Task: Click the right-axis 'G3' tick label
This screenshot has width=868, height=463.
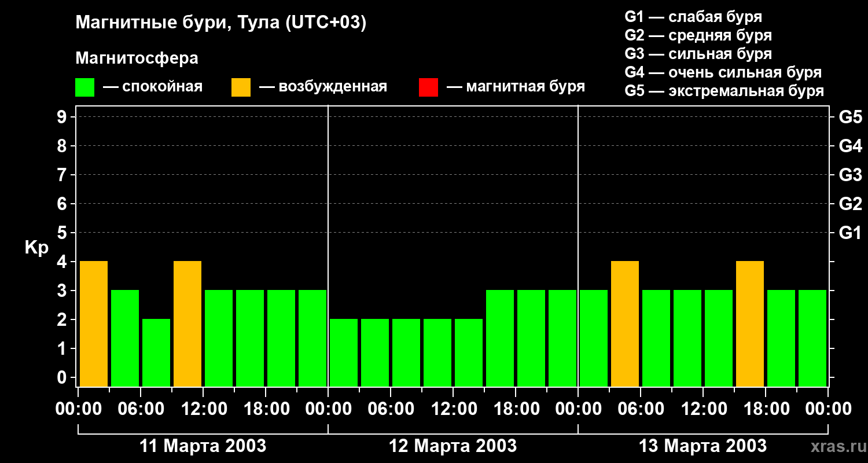Action: (x=850, y=175)
